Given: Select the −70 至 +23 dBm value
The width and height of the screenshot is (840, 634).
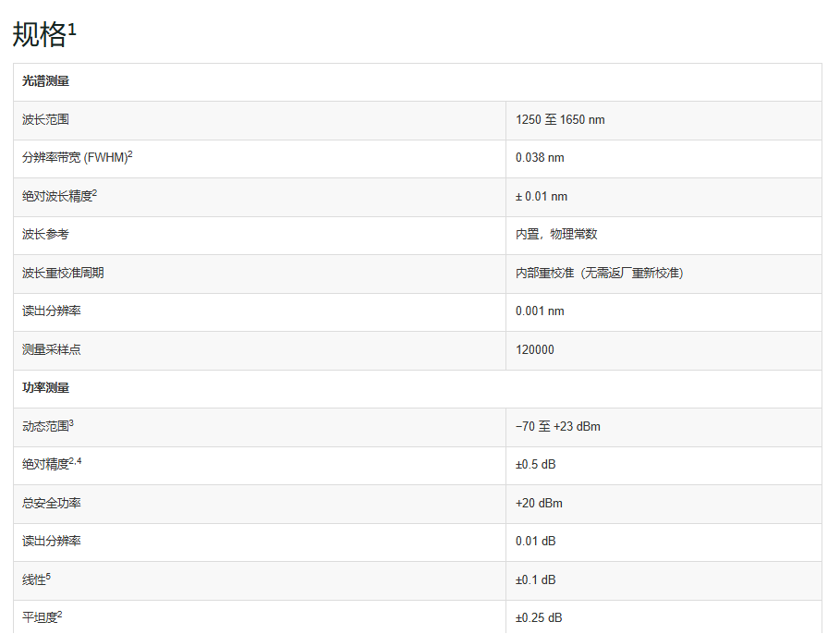Looking at the screenshot, I should (557, 426).
